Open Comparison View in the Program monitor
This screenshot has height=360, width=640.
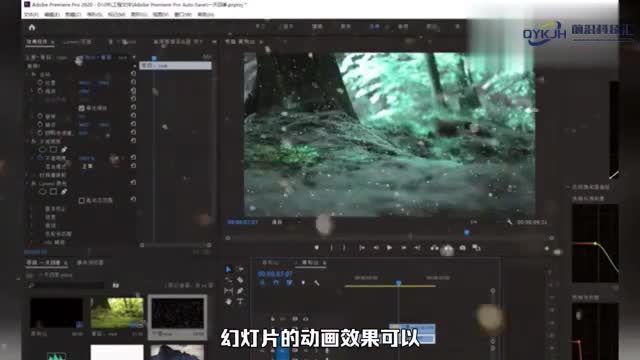[x=476, y=248]
